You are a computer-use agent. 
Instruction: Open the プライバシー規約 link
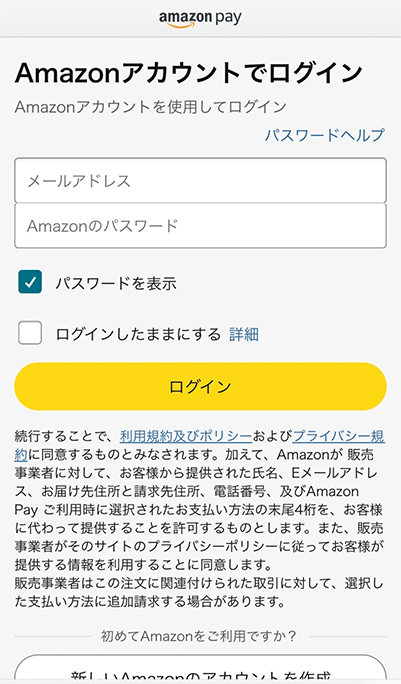(x=339, y=436)
